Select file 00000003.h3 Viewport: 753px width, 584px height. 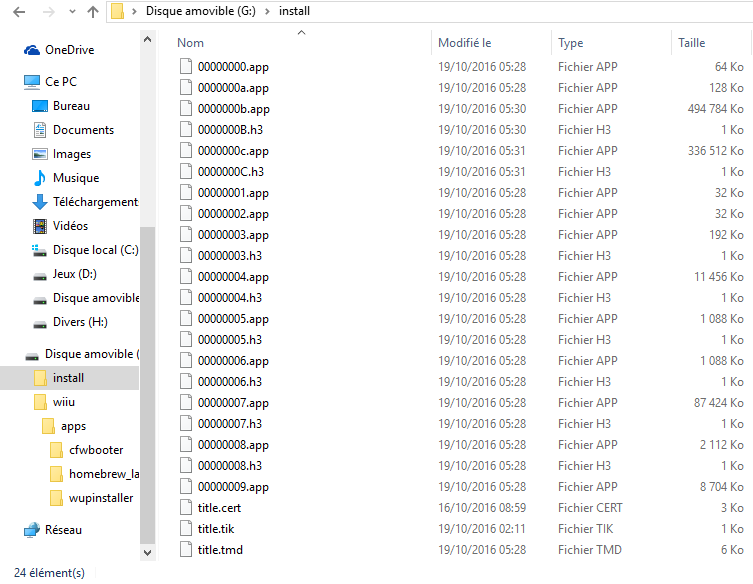tap(230, 256)
